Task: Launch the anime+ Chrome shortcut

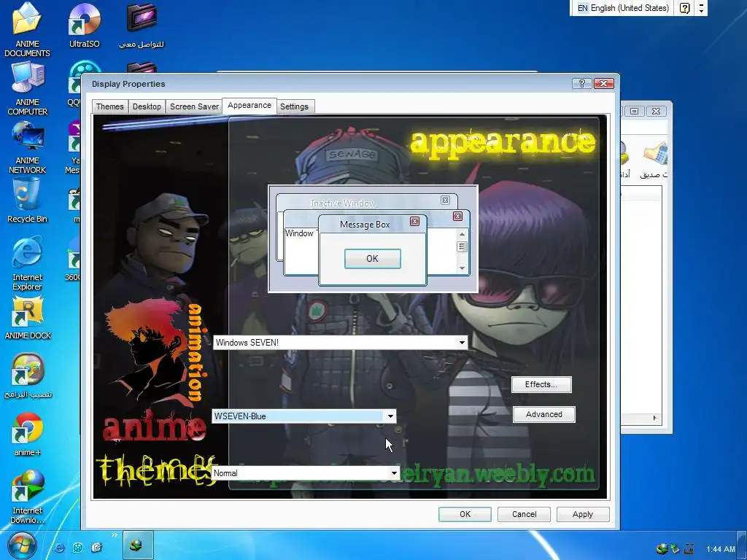Action: pyautogui.click(x=27, y=433)
